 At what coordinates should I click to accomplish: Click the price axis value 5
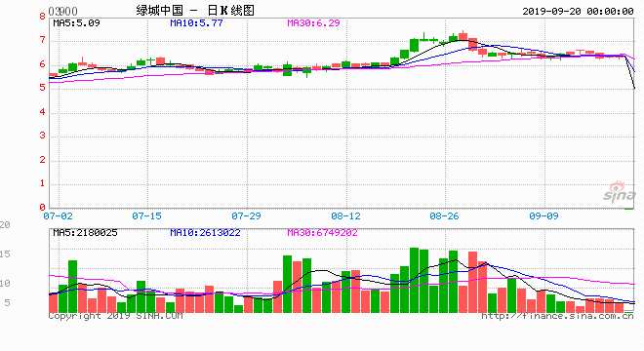click(x=42, y=88)
